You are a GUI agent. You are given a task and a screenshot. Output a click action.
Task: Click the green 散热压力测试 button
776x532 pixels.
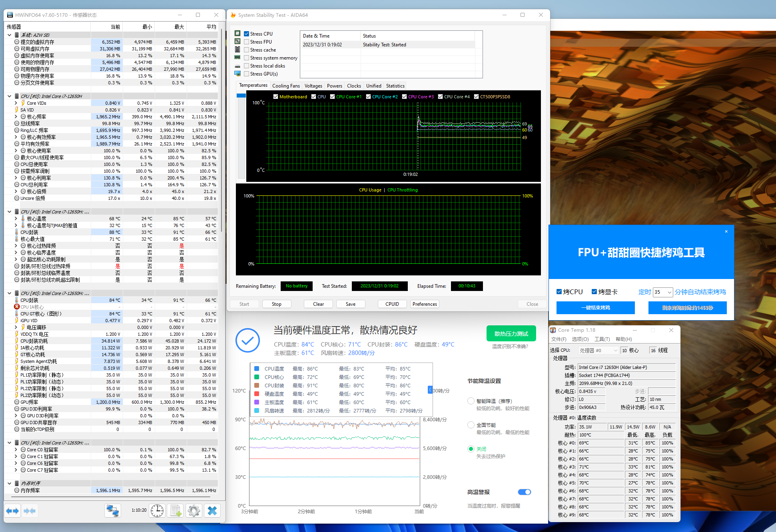511,334
